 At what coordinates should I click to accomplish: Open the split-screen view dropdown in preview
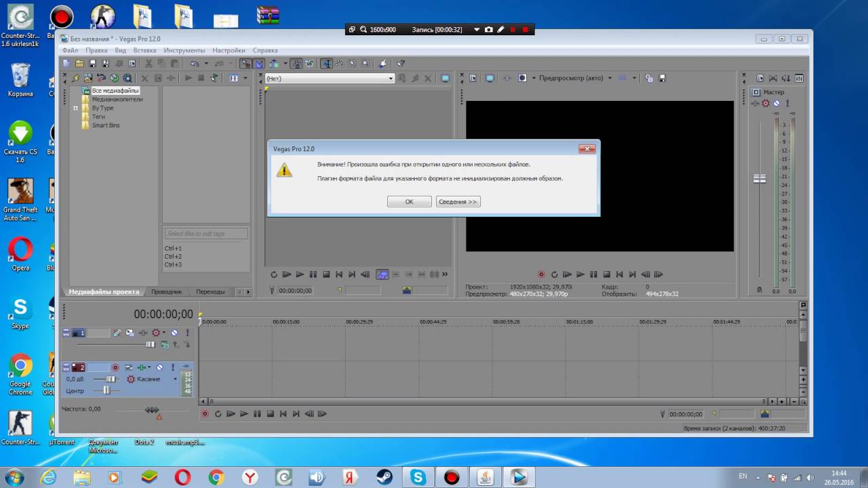[534, 78]
